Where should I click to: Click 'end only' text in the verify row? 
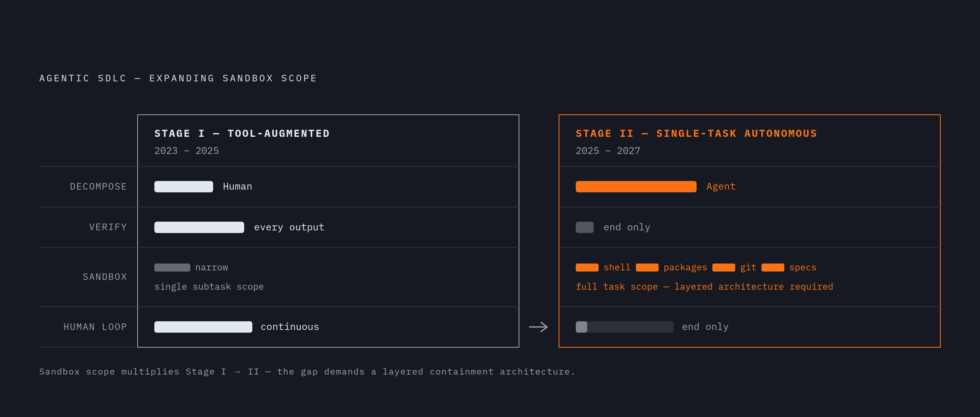(627, 227)
